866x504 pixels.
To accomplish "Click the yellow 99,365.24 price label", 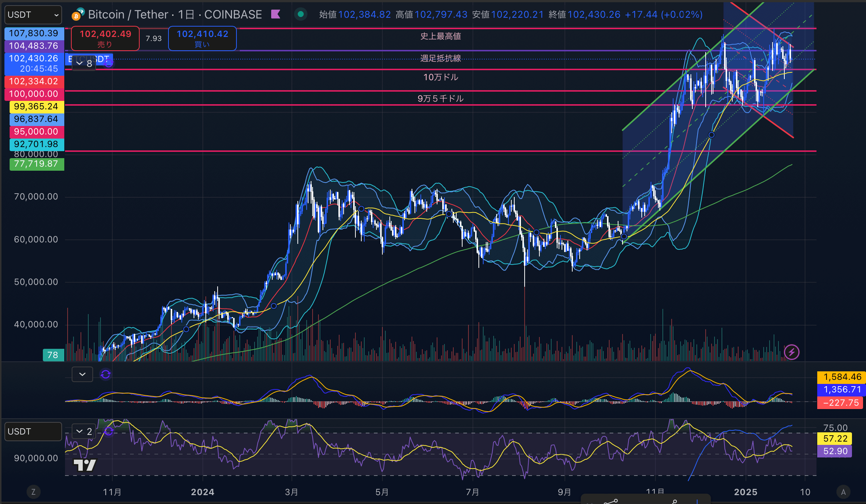I will 37,106.
